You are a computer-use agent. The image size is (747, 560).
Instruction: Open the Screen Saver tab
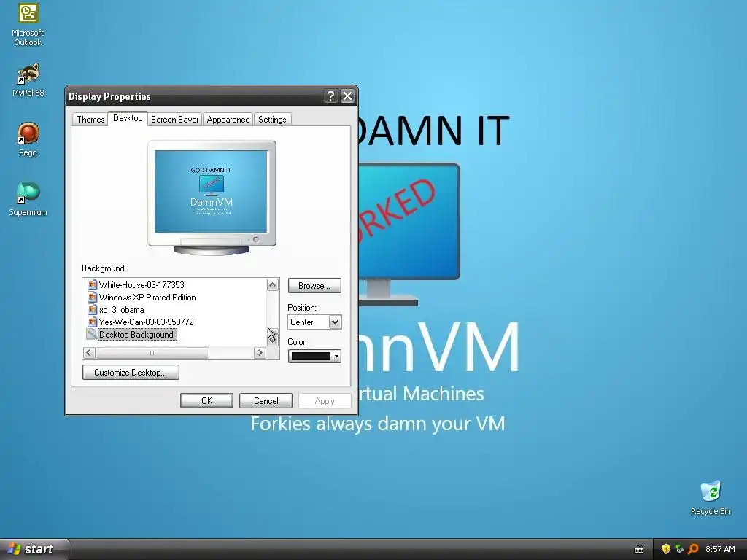coord(175,120)
